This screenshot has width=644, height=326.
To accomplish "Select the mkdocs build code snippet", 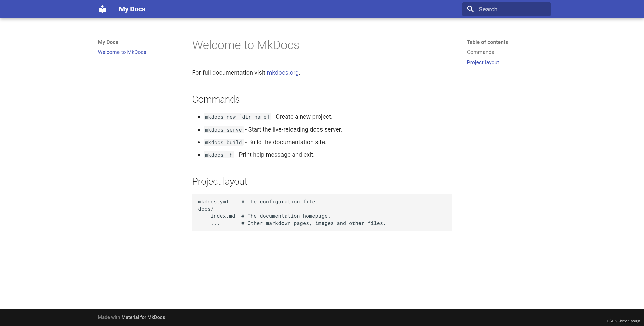I will (223, 142).
